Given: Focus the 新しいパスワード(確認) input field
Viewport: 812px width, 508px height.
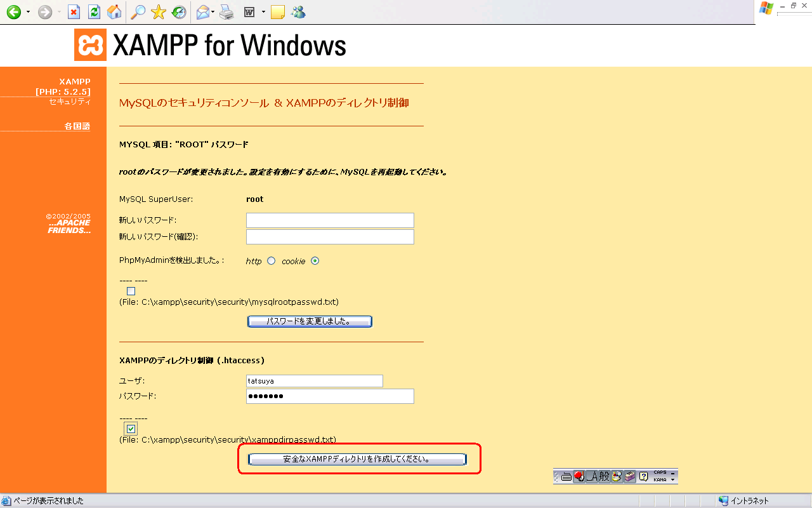Looking at the screenshot, I should tap(330, 237).
